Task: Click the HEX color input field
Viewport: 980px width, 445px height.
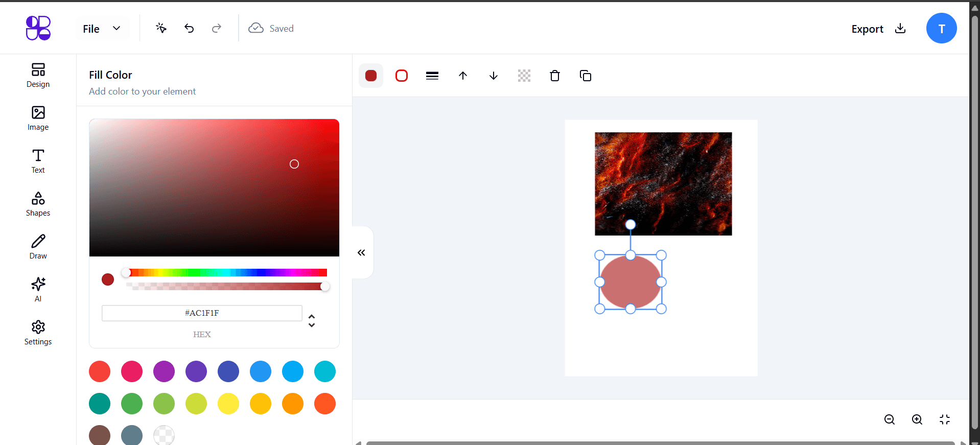Action: [202, 313]
